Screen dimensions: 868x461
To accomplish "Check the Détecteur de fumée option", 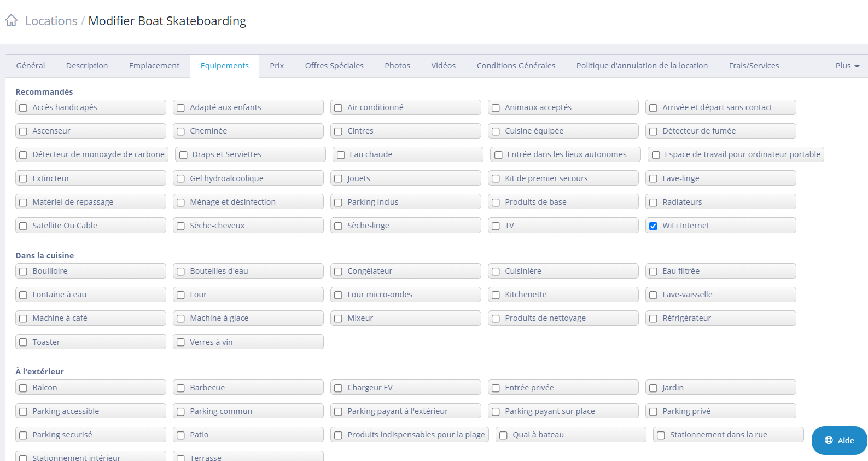I will [653, 131].
